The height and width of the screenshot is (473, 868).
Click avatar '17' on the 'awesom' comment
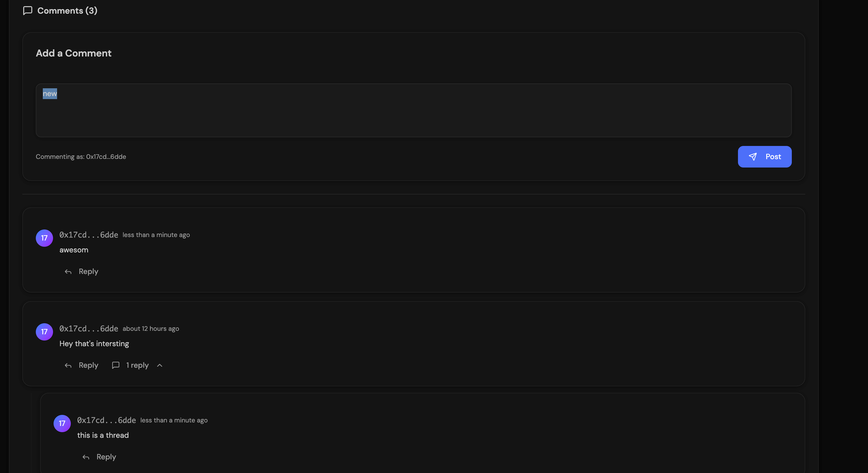44,238
